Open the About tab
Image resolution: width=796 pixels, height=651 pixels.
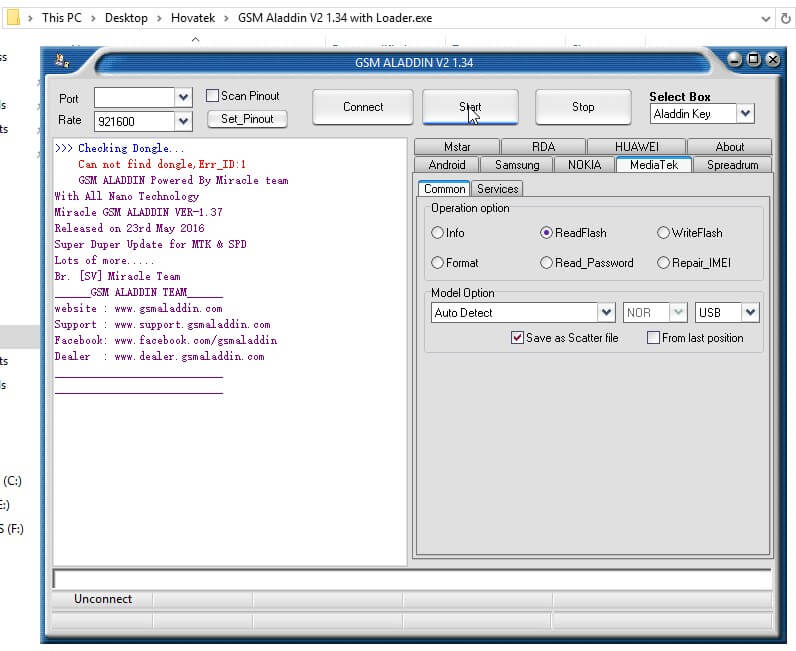[729, 147]
